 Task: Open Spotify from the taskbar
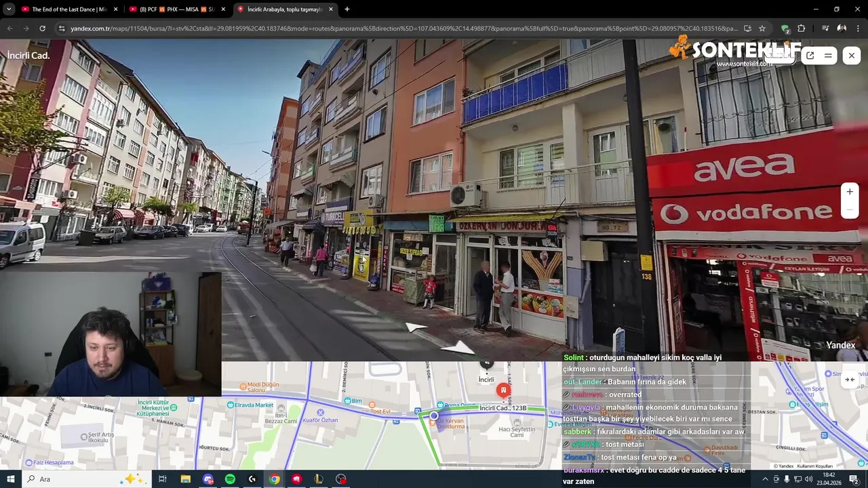coord(230,479)
